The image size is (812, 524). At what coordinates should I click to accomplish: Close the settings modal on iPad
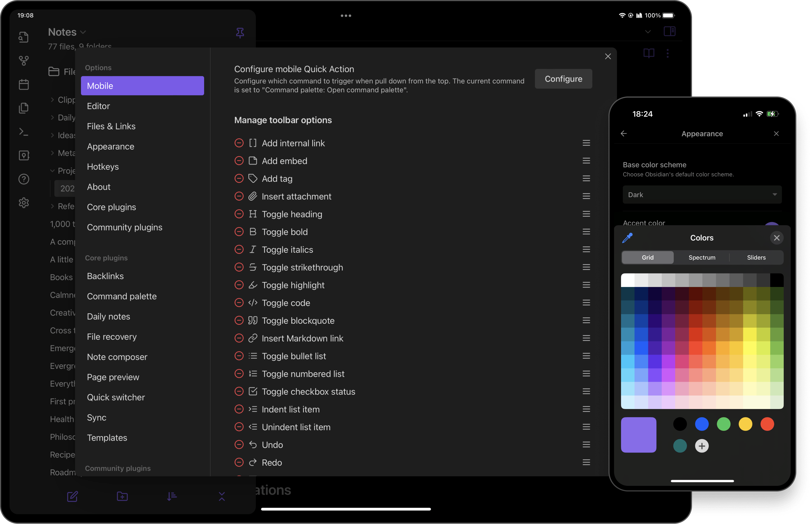(608, 56)
